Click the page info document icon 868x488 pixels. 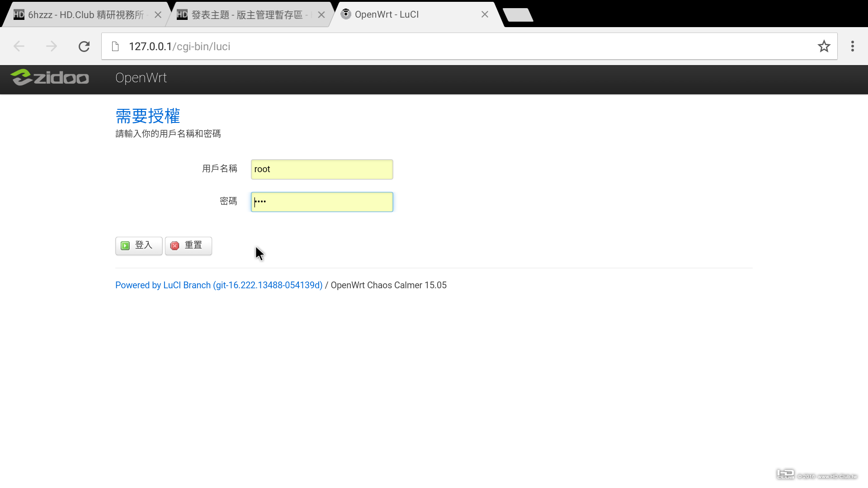coord(115,47)
